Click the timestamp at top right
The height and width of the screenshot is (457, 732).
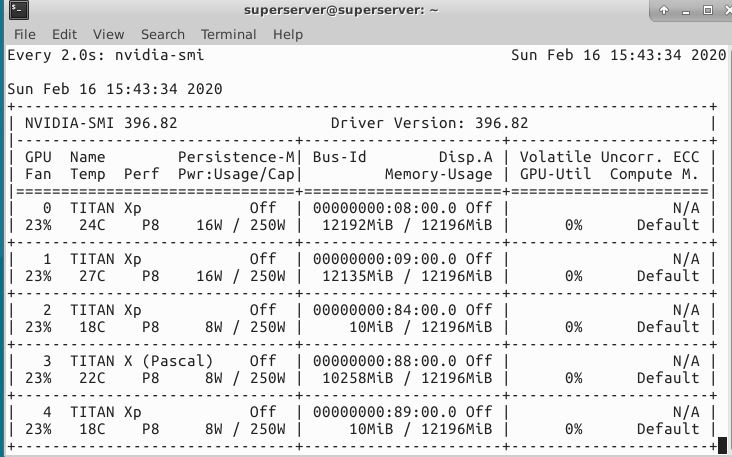click(619, 55)
